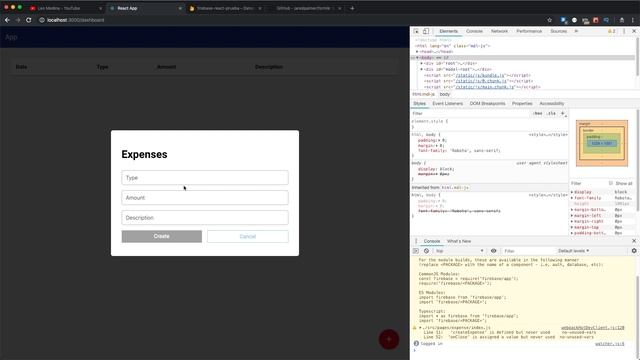Open the main.chunk.js script link
Viewport: 640px width, 360px height.
click(x=486, y=87)
